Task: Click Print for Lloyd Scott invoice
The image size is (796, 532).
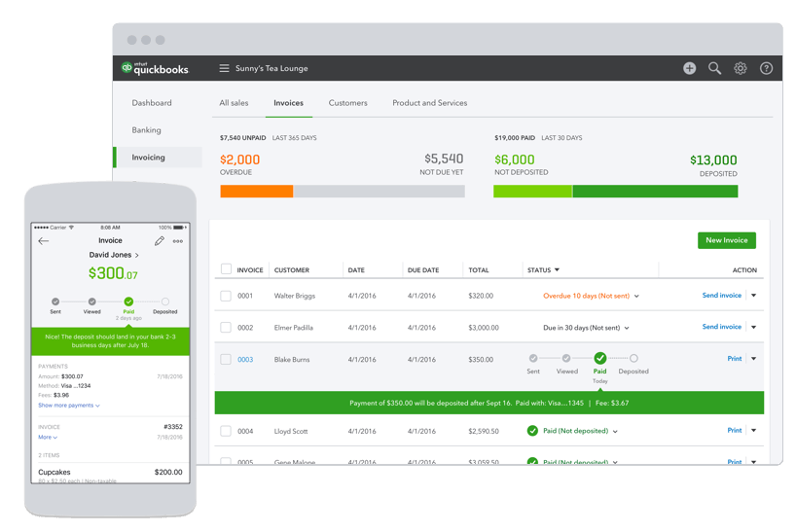Action: (x=735, y=431)
